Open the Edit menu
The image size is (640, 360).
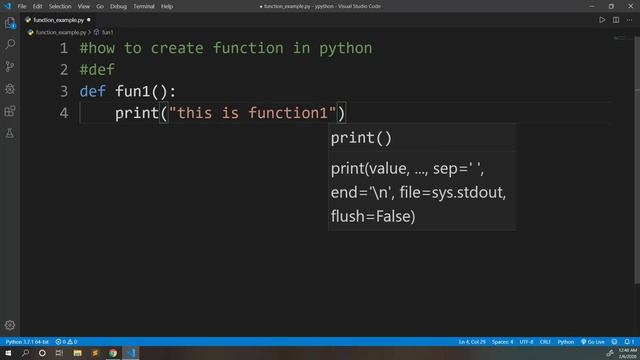point(37,6)
